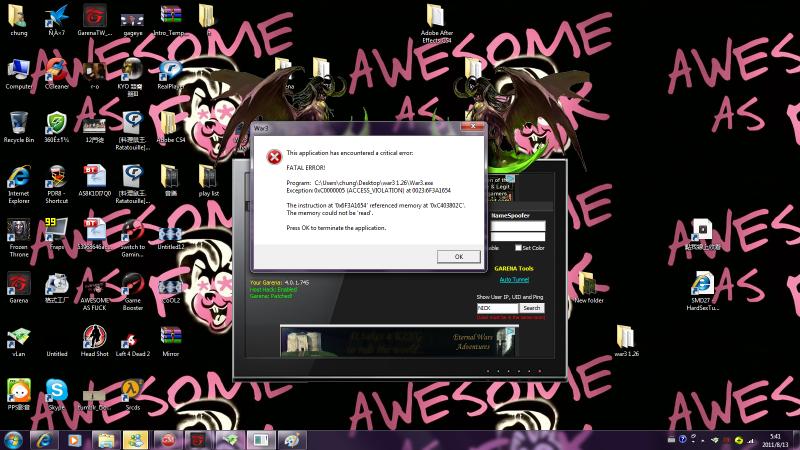Open the Mirror archive icon
800x450 pixels.
[x=170, y=342]
